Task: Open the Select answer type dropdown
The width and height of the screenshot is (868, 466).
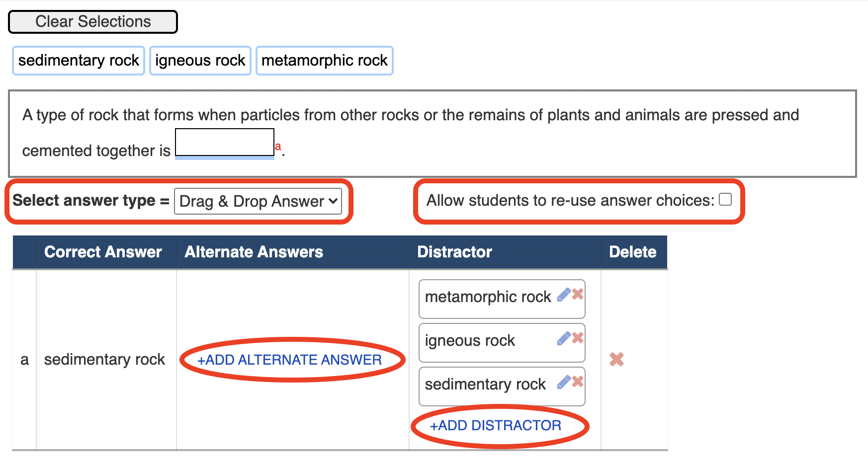Action: pyautogui.click(x=258, y=201)
